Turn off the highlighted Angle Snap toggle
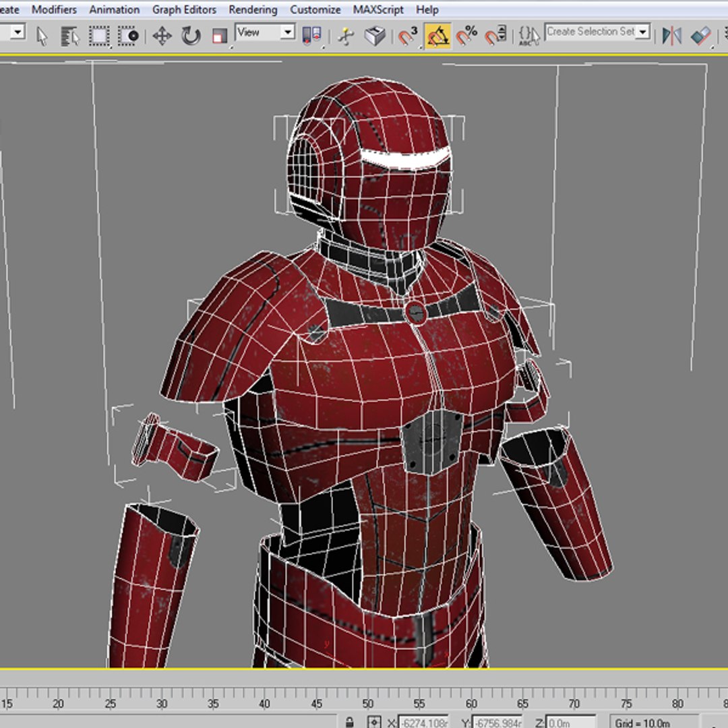The image size is (728, 728). click(x=438, y=36)
